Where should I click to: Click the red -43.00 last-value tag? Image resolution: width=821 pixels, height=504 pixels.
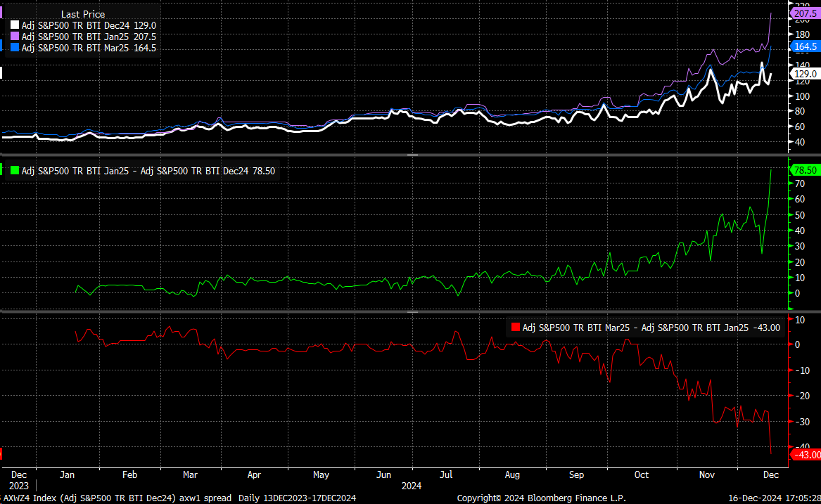[x=806, y=455]
